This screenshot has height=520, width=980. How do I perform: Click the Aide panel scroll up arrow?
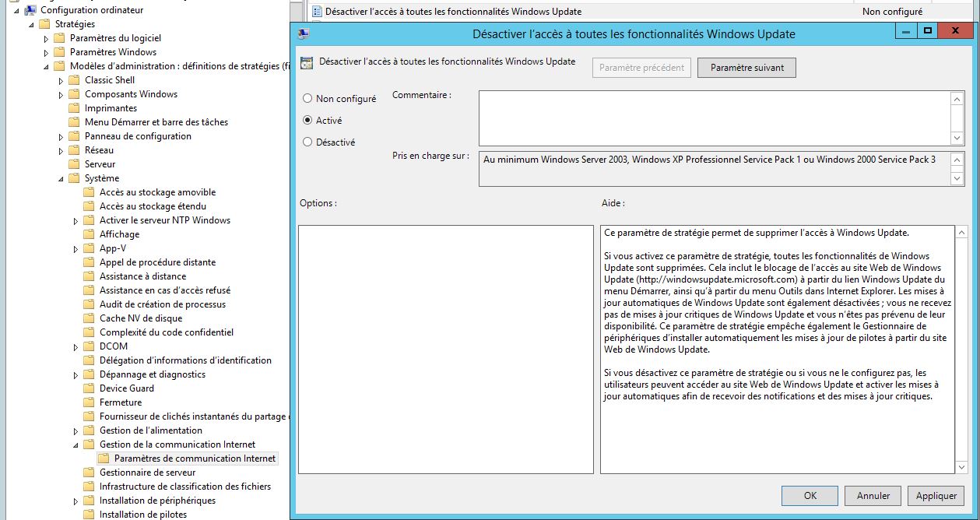961,233
